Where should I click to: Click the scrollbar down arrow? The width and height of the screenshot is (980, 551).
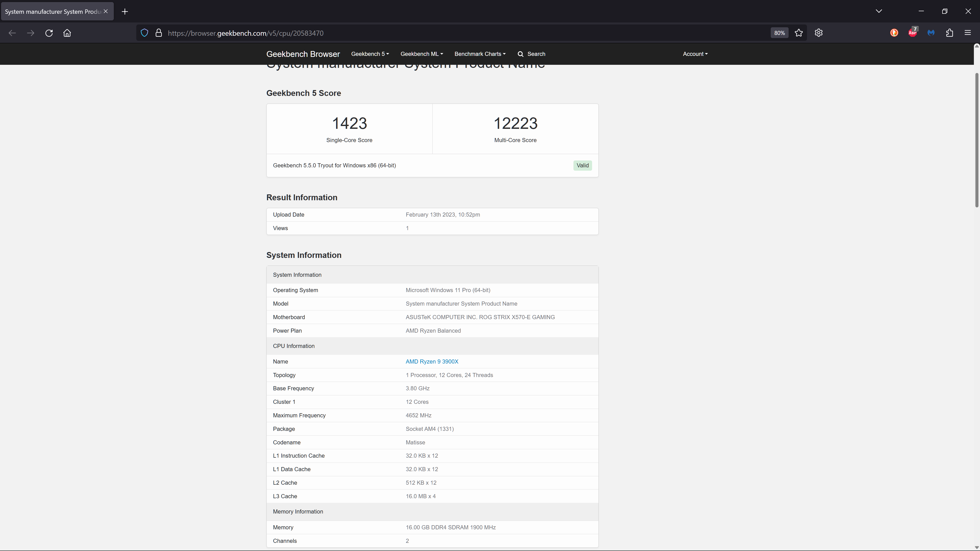tap(977, 548)
